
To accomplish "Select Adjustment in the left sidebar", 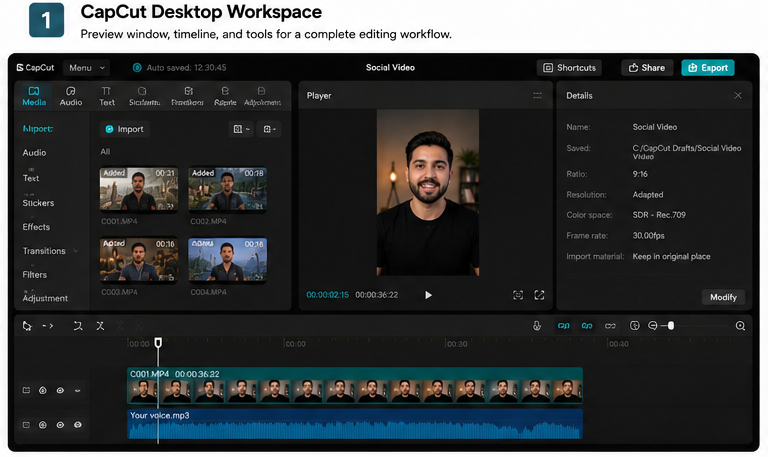I will click(45, 298).
